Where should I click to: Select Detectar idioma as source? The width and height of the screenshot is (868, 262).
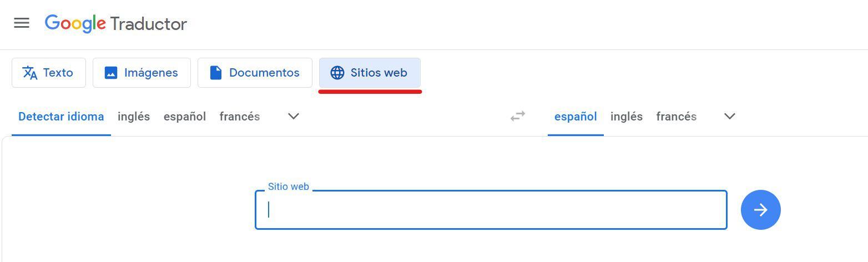[x=61, y=117]
